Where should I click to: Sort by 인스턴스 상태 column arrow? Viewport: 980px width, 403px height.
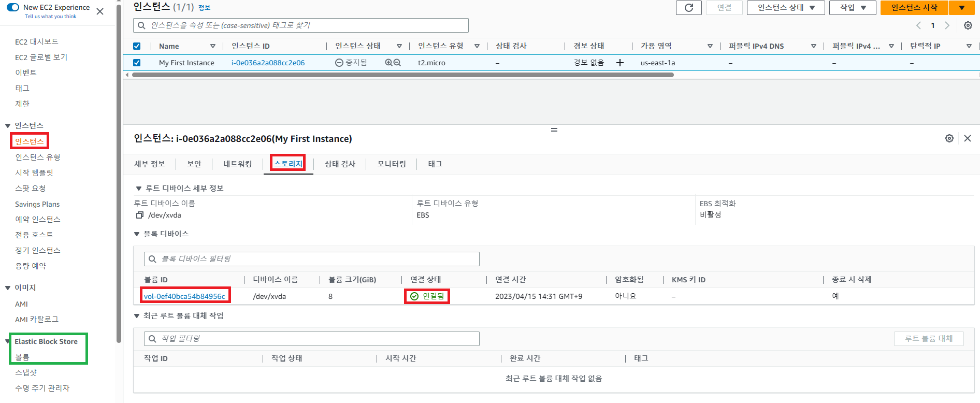point(399,46)
